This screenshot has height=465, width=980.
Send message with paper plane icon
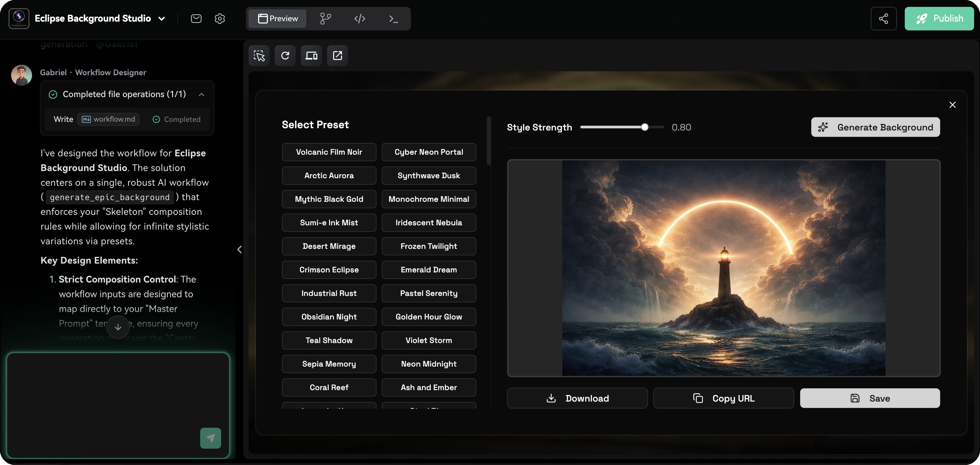coord(210,438)
